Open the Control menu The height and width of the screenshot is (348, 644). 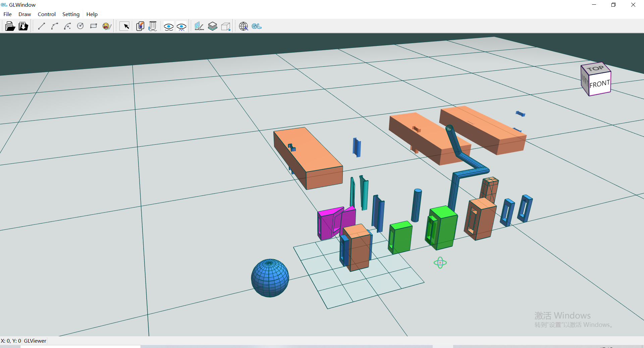pos(47,14)
